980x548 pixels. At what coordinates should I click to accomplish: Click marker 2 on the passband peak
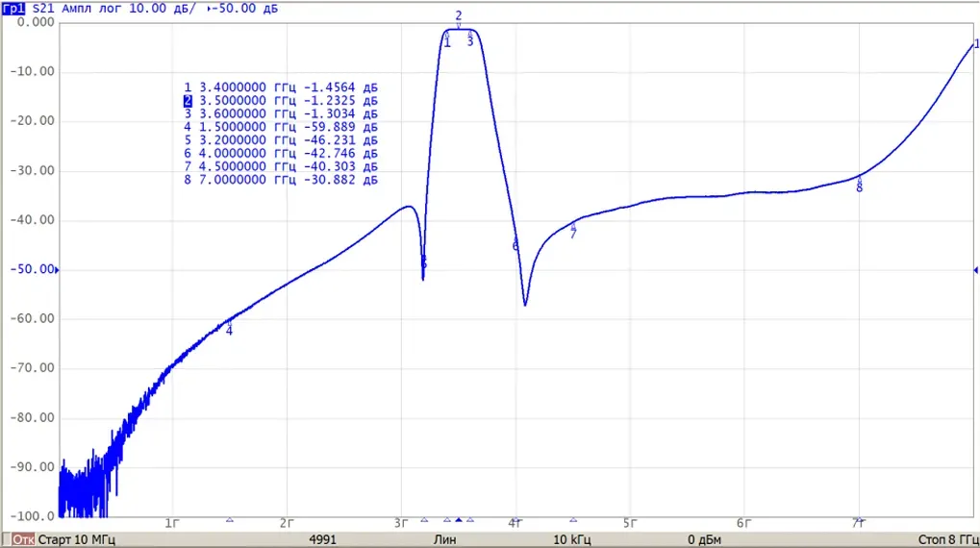pos(459,19)
